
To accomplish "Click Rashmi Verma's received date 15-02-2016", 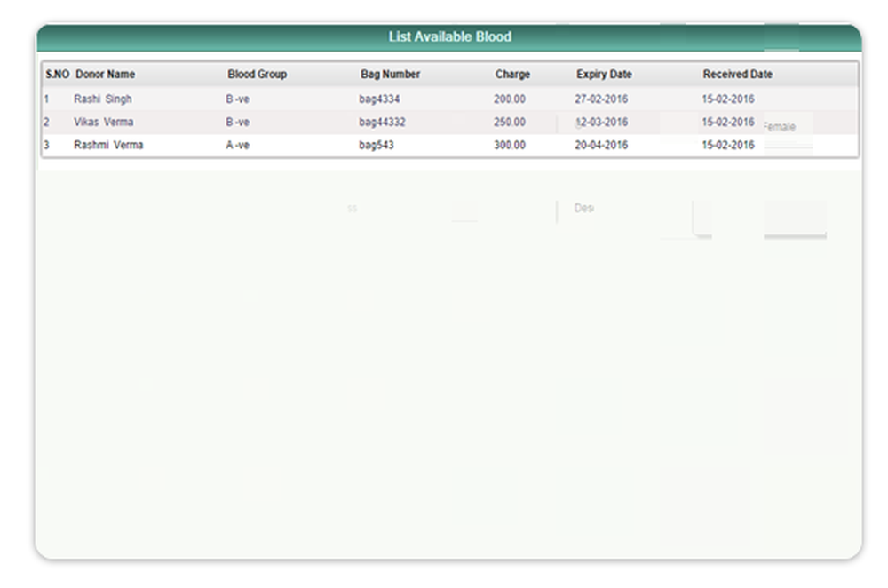I will point(728,145).
